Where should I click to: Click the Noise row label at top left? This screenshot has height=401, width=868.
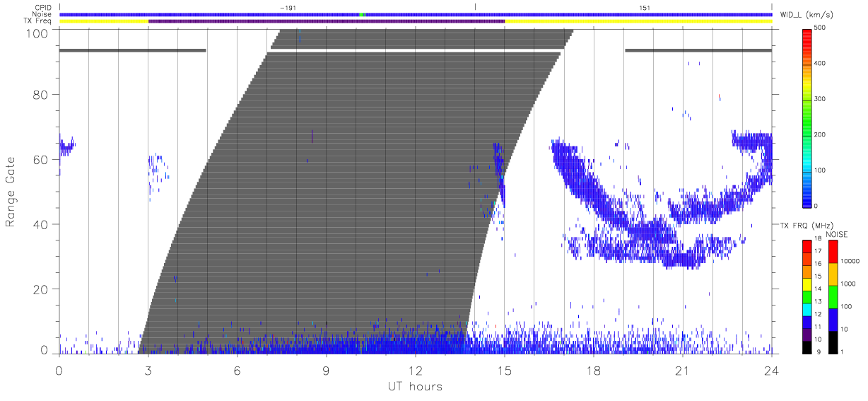(x=43, y=14)
